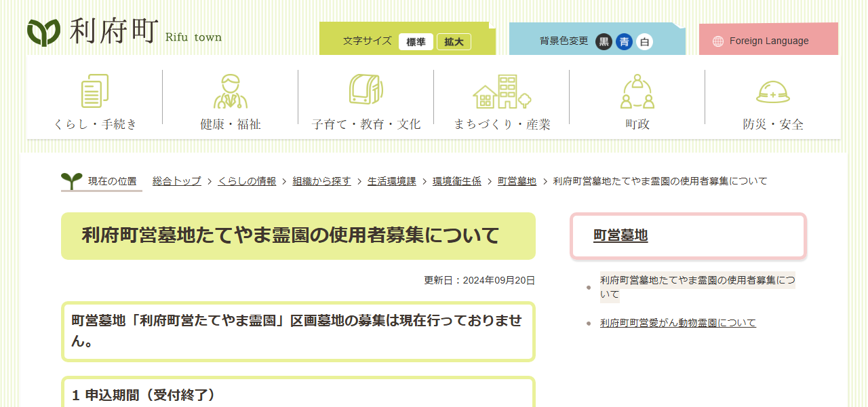
Task: Open the Foreign Language selector
Action: 768,39
